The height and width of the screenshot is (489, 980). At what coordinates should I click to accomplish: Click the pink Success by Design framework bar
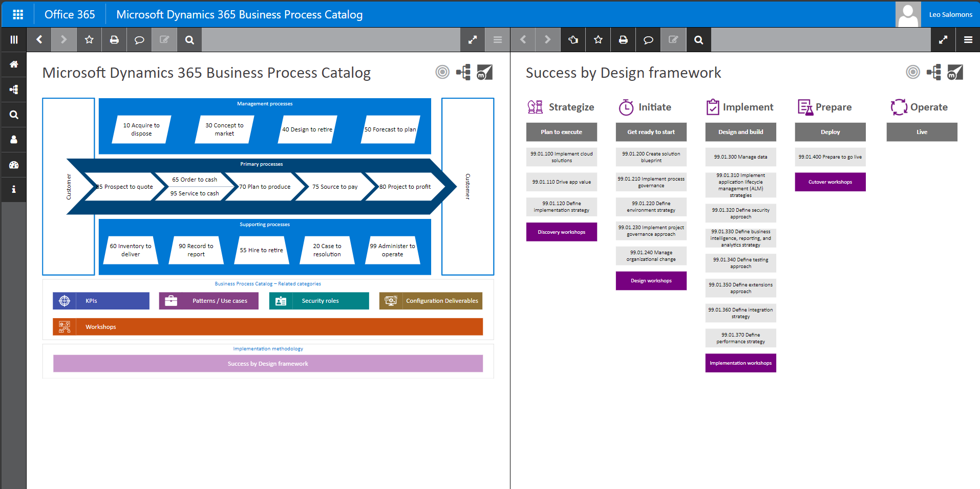coord(268,363)
